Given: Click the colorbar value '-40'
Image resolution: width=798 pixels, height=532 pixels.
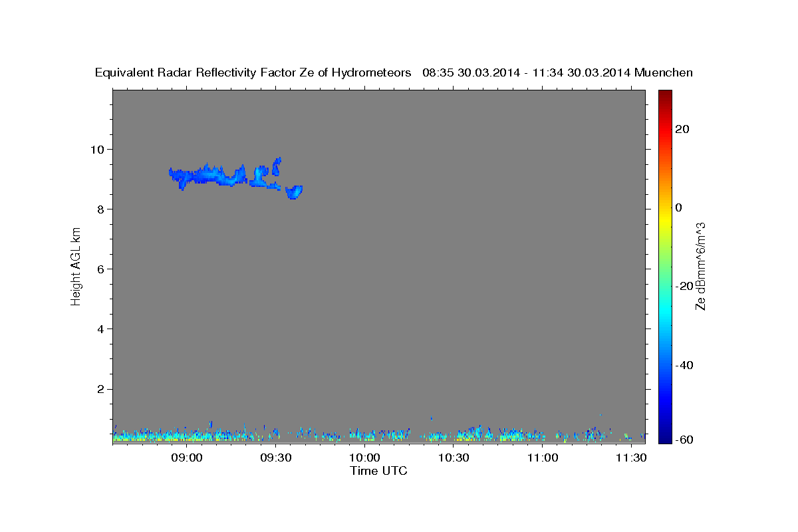Looking at the screenshot, I should (684, 364).
